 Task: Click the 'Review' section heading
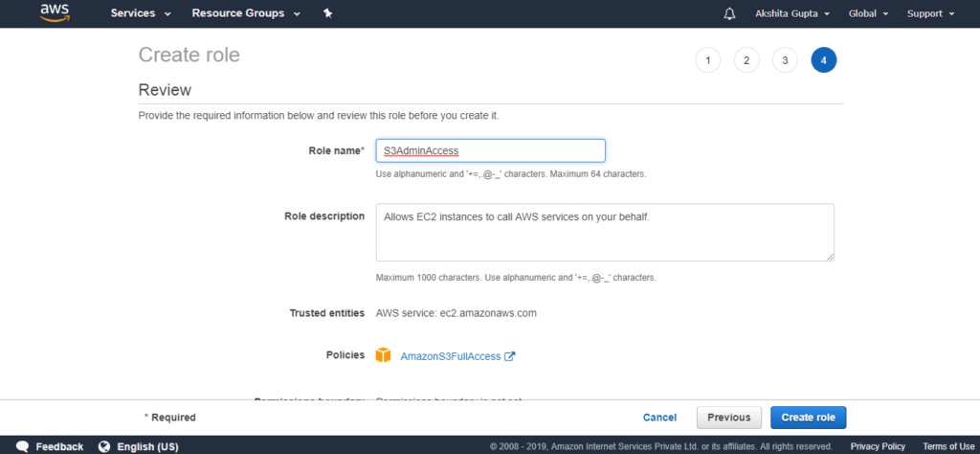(x=165, y=90)
